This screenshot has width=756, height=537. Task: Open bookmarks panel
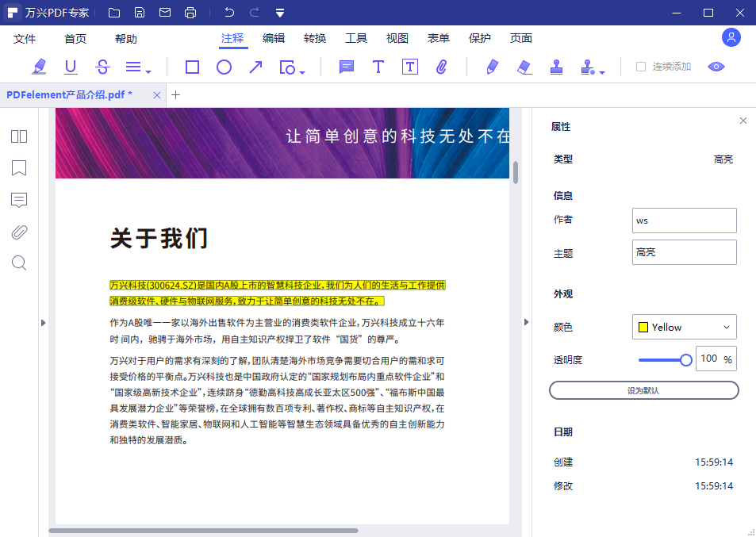pyautogui.click(x=19, y=167)
